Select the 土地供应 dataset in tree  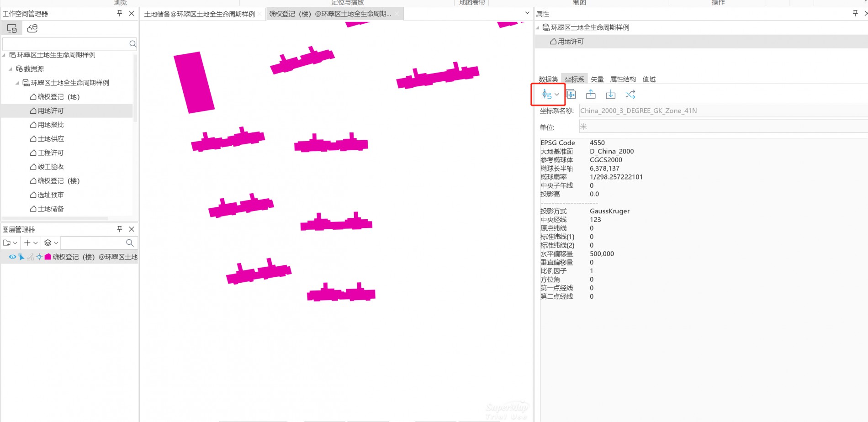pos(51,139)
